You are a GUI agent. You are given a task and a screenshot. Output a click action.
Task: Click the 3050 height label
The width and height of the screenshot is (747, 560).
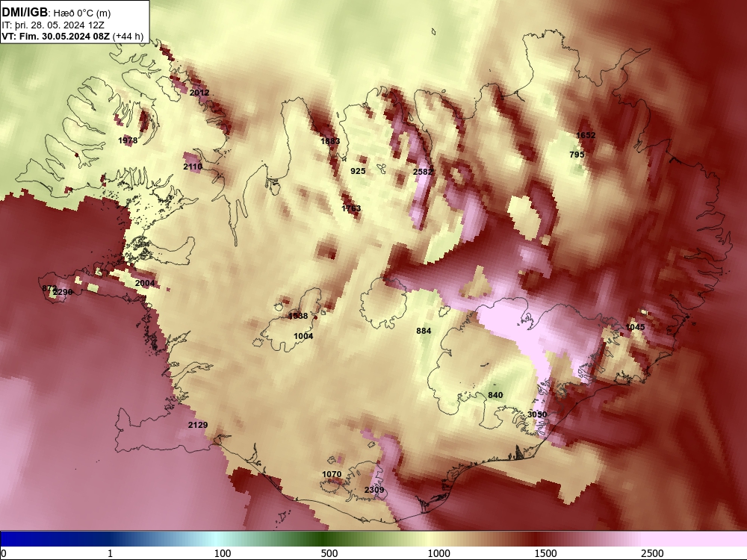pyautogui.click(x=537, y=414)
